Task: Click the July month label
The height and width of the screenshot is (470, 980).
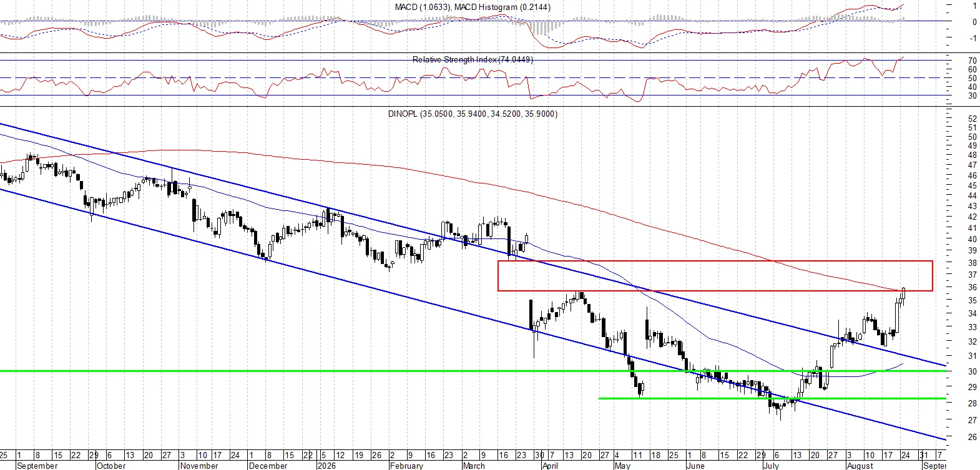Action: point(772,466)
